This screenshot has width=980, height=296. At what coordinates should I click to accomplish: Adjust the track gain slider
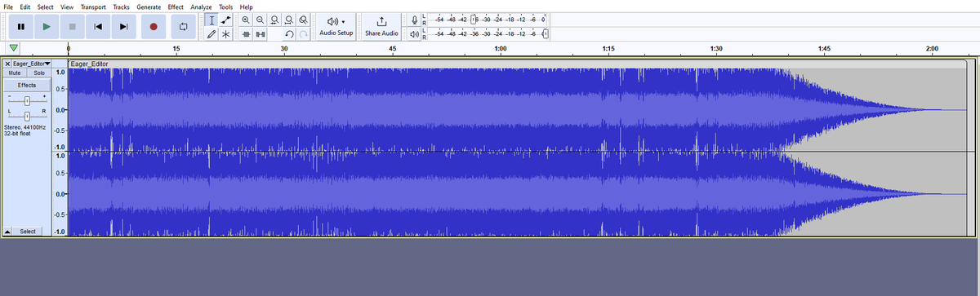click(27, 100)
